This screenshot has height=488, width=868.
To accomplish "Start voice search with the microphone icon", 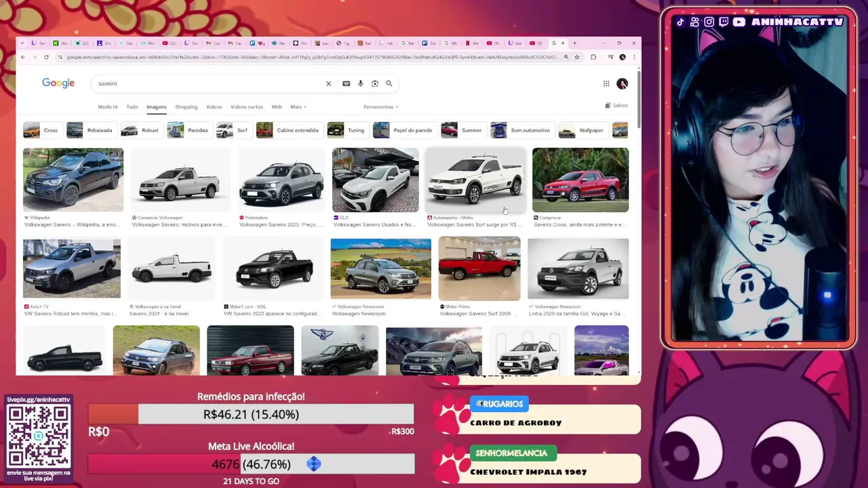I will (x=360, y=83).
